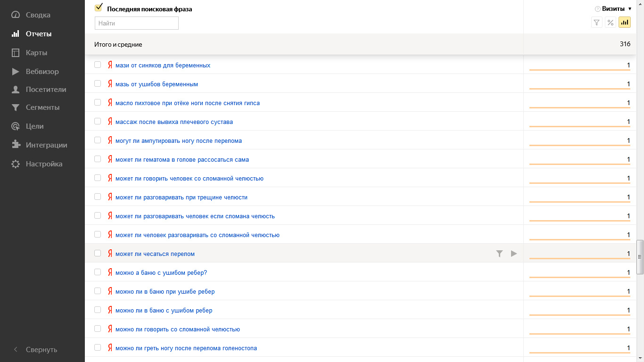
Task: Play Webvisor for 'может ли чесаться перелом'
Action: click(514, 254)
